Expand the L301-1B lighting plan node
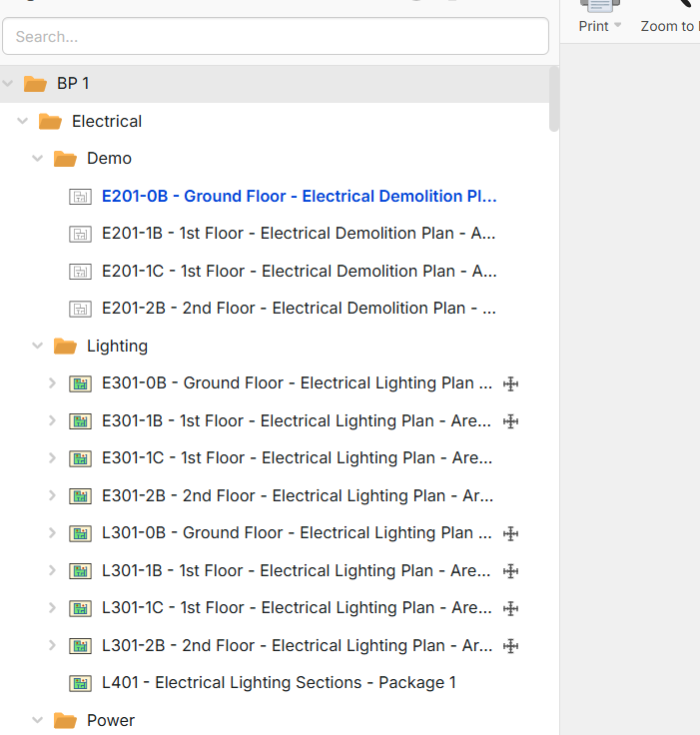This screenshot has width=700, height=735. click(53, 571)
